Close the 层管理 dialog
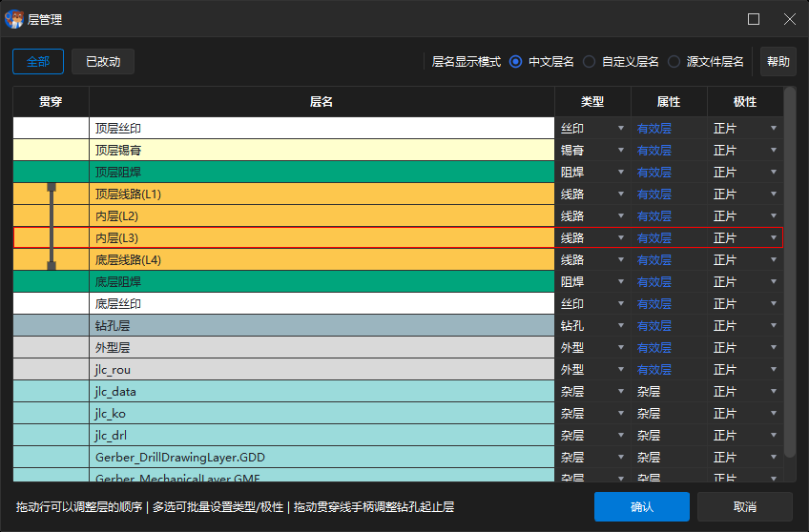Viewport: 809px width, 532px height. point(789,19)
